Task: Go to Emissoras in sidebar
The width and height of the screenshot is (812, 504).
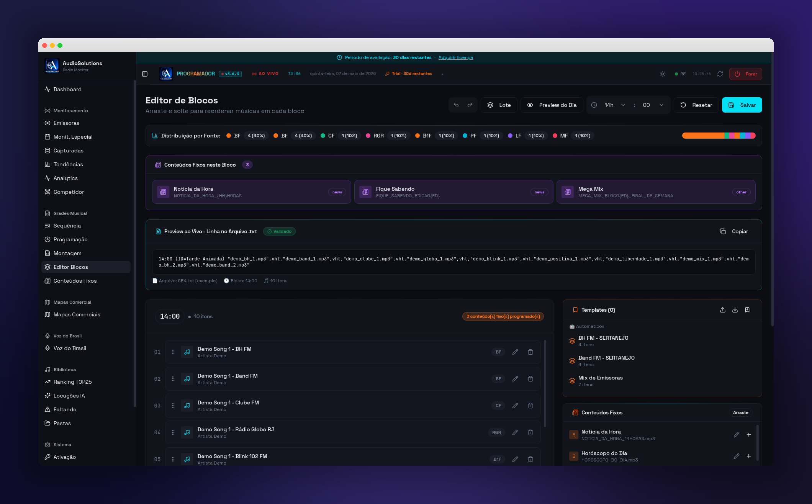Action: (x=86, y=123)
